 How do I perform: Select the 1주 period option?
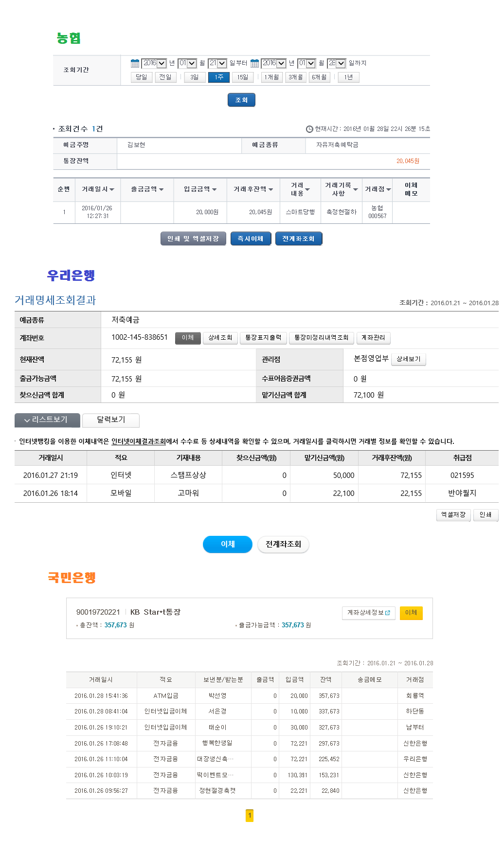tap(219, 77)
